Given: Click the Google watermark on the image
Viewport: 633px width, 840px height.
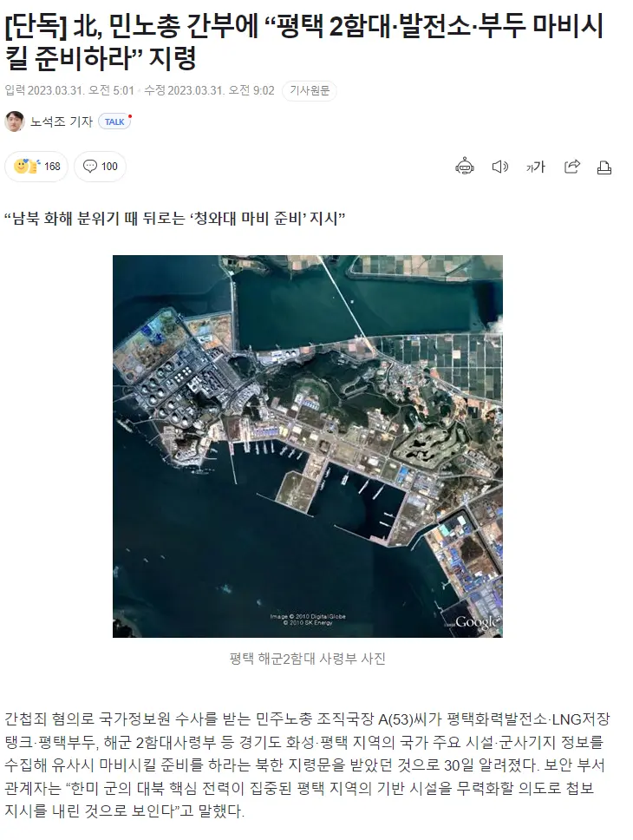Looking at the screenshot, I should (x=475, y=622).
